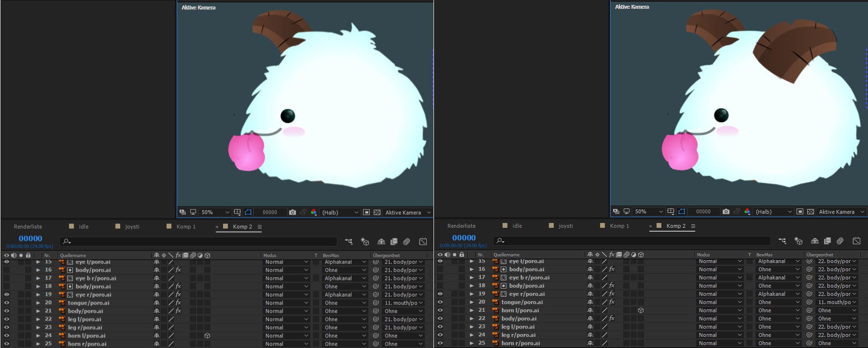
Task: Open Aktive Kamera dropdown in right viewer
Action: pyautogui.click(x=841, y=212)
